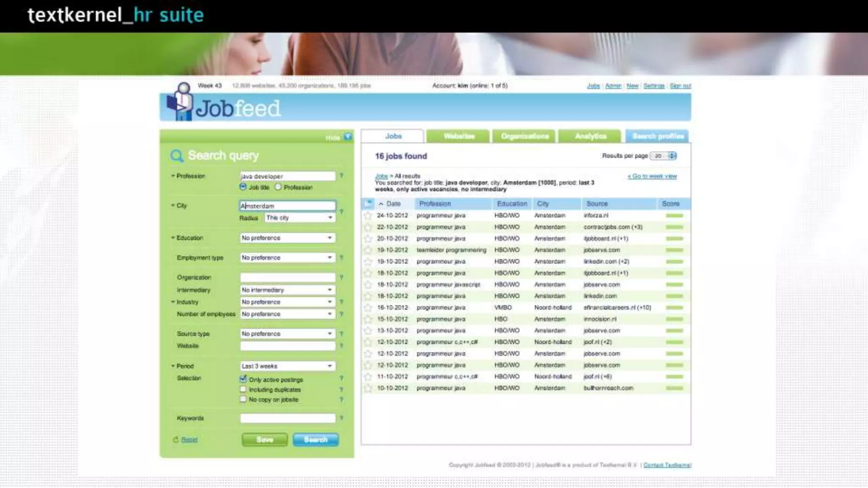Star the 20-10-2012 programmeur java job
This screenshot has width=868, height=488.
click(368, 238)
